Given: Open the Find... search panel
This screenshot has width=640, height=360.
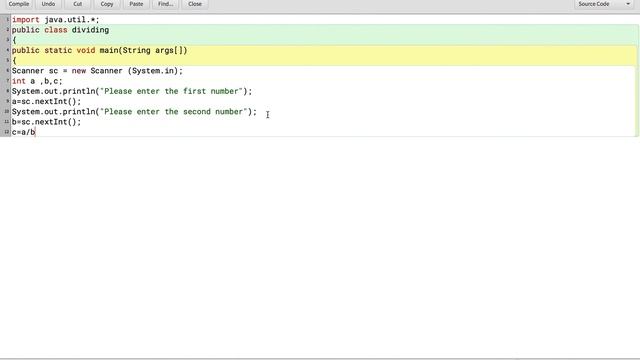Looking at the screenshot, I should point(166,4).
